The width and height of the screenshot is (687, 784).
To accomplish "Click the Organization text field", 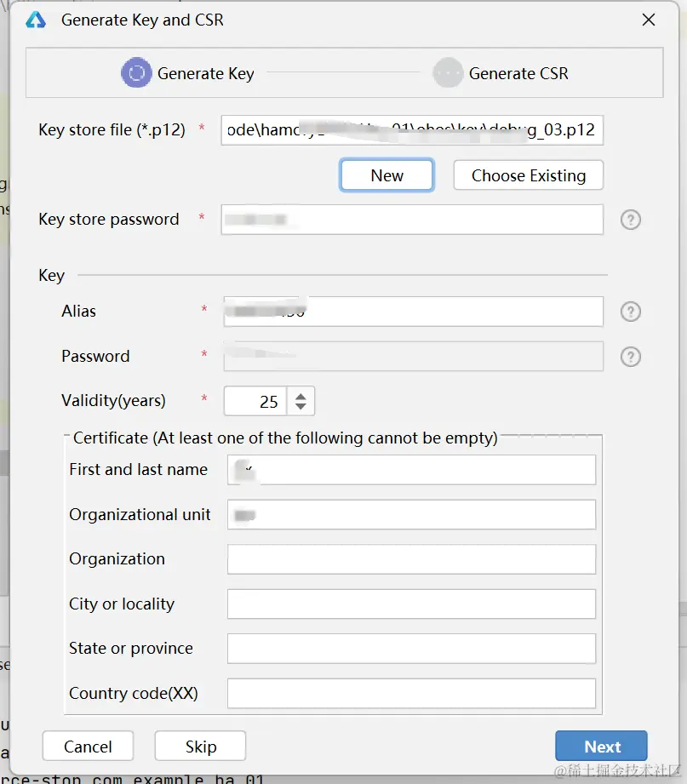I will click(411, 559).
